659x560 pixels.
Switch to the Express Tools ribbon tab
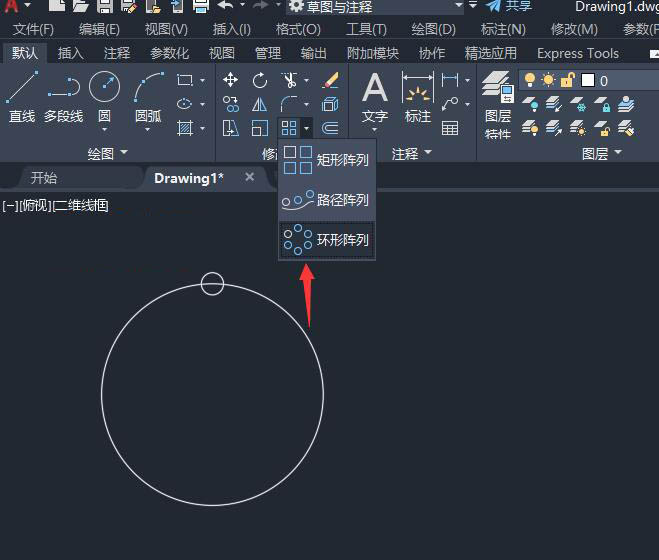click(577, 53)
